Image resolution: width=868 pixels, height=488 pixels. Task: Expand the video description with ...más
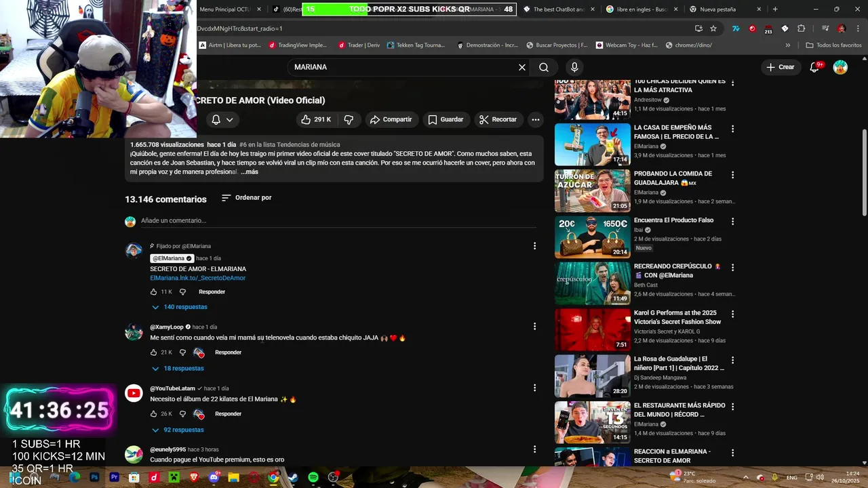pos(250,172)
